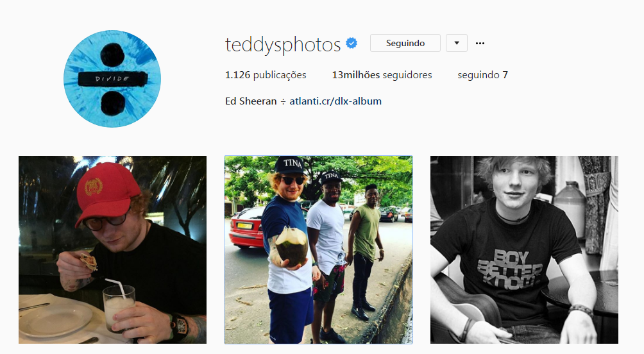The width and height of the screenshot is (644, 354).
Task: View the 13milhões seguidores list
Action: click(x=382, y=75)
